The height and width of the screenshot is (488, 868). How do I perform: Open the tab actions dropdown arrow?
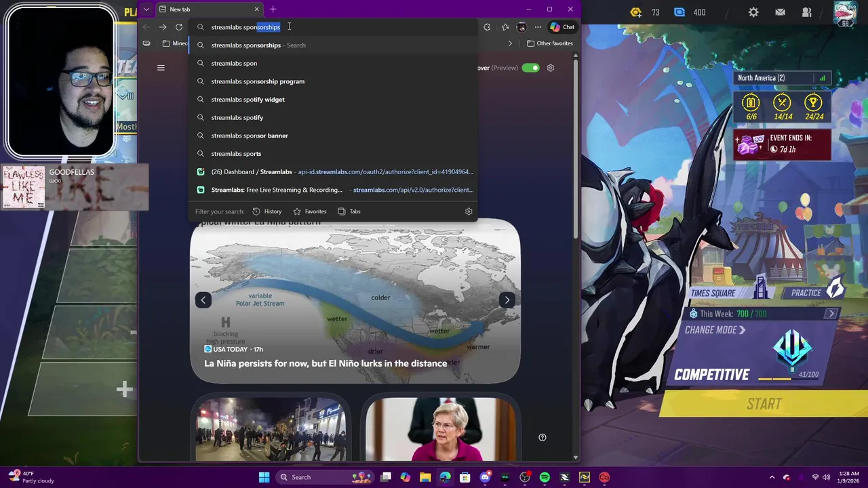[146, 9]
